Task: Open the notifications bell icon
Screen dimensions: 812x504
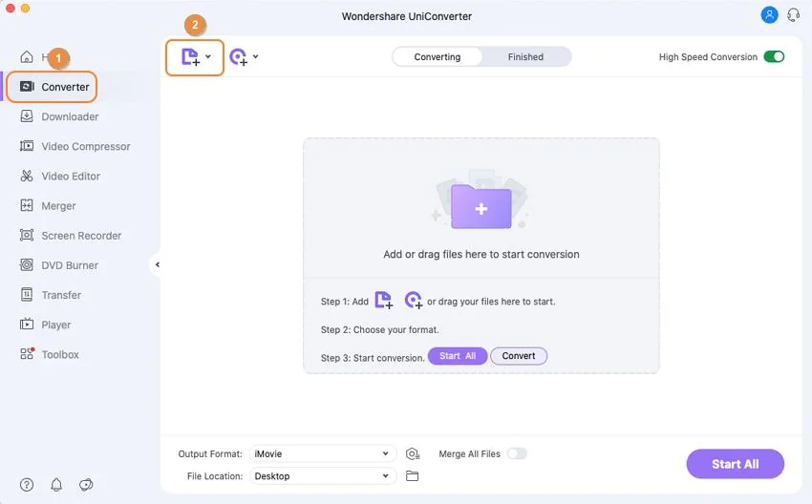Action: click(x=56, y=484)
